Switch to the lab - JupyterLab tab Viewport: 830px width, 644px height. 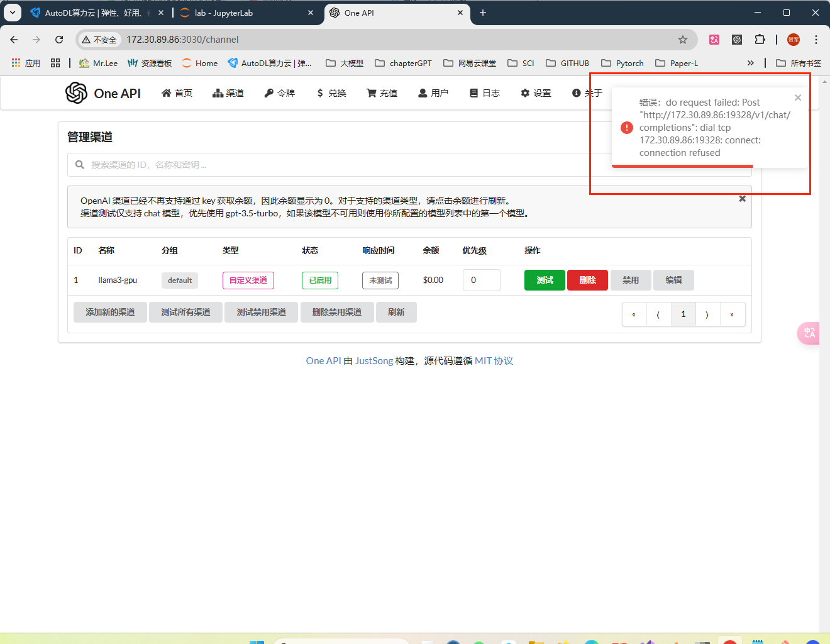245,13
